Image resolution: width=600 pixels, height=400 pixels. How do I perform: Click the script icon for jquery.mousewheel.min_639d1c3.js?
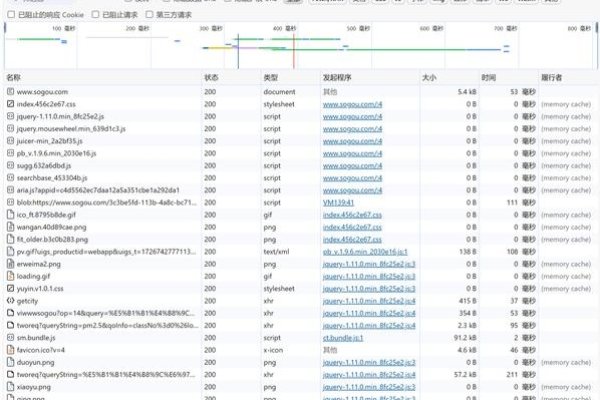[x=10, y=129]
